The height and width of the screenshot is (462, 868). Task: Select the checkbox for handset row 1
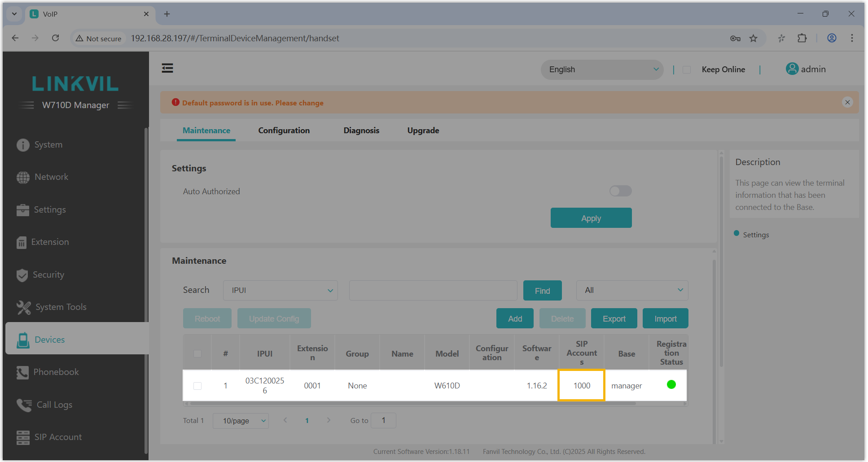197,386
